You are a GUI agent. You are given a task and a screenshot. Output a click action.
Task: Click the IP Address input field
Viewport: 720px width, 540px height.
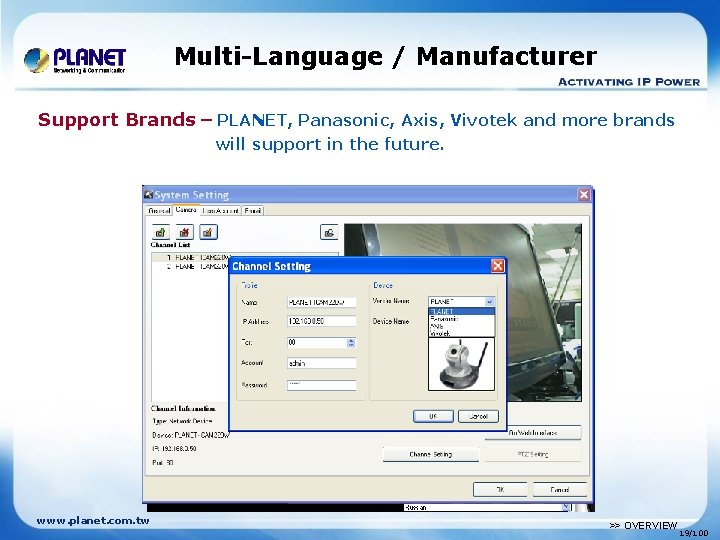[x=321, y=321]
